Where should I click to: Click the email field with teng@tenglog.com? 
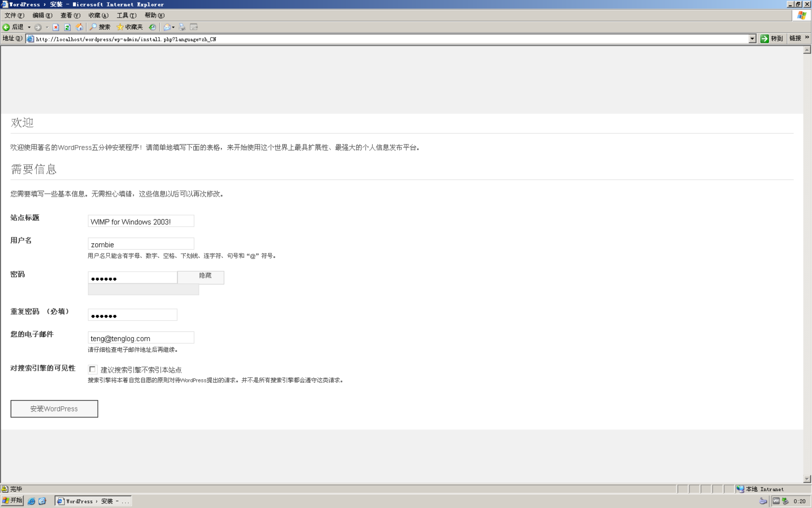tap(141, 338)
